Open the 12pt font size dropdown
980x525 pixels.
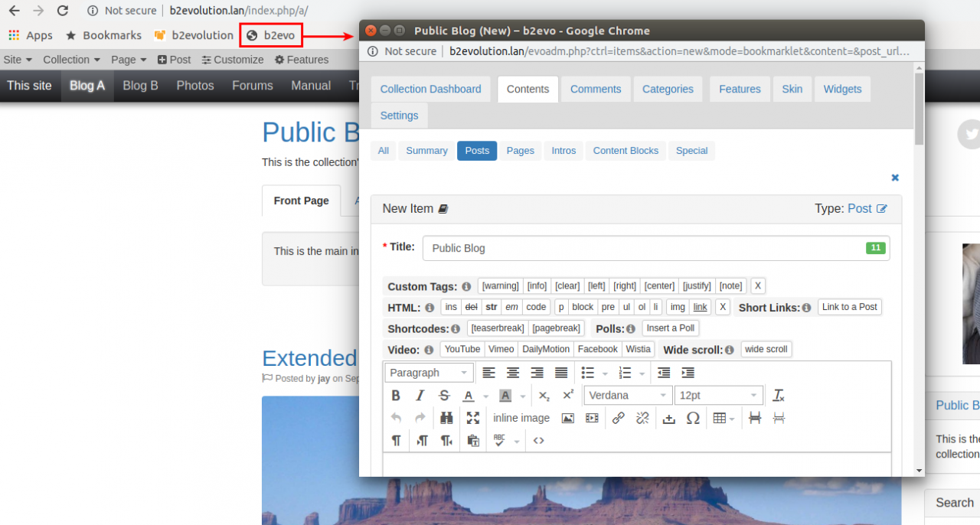pos(718,396)
